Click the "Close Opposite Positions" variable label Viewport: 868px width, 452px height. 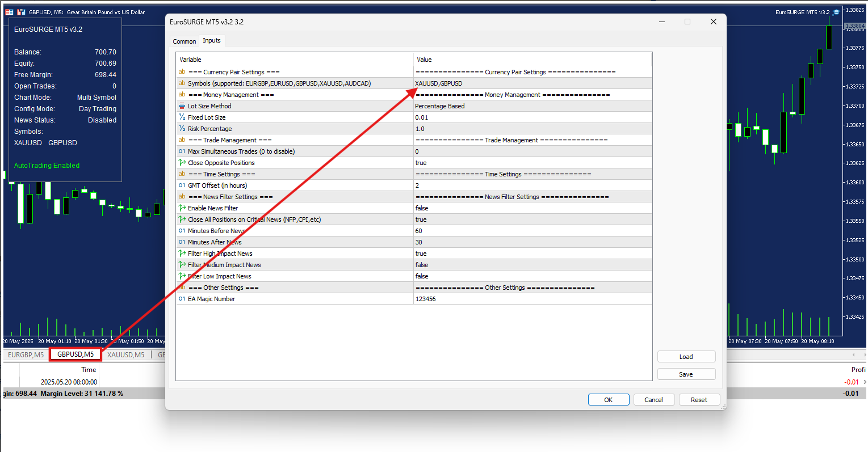(x=221, y=163)
